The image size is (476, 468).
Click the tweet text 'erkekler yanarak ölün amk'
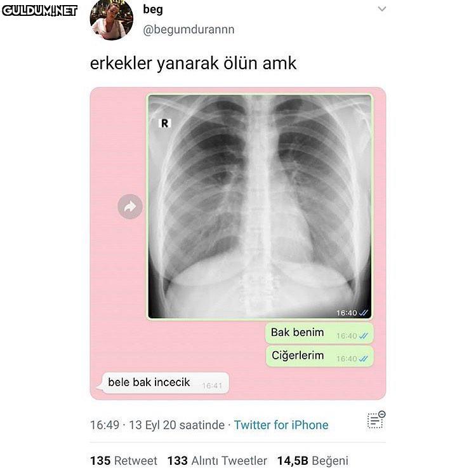[193, 63]
